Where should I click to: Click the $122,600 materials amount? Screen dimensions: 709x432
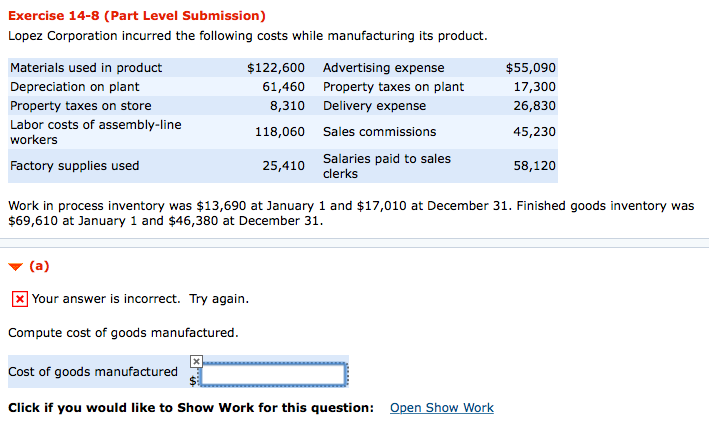[x=275, y=68]
